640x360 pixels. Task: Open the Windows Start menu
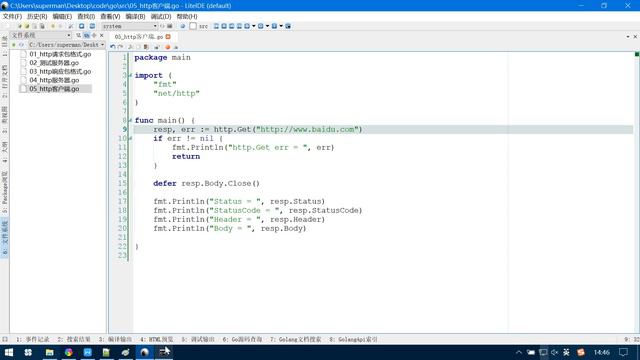[9, 352]
